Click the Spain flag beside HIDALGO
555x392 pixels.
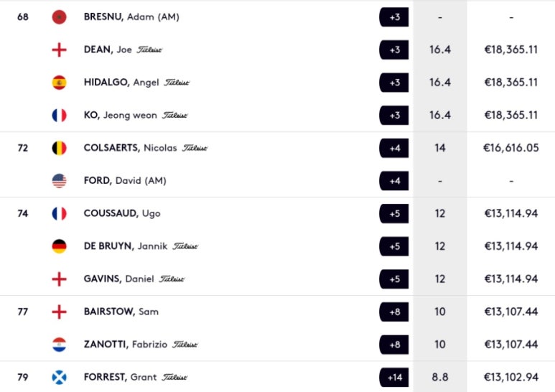[59, 83]
